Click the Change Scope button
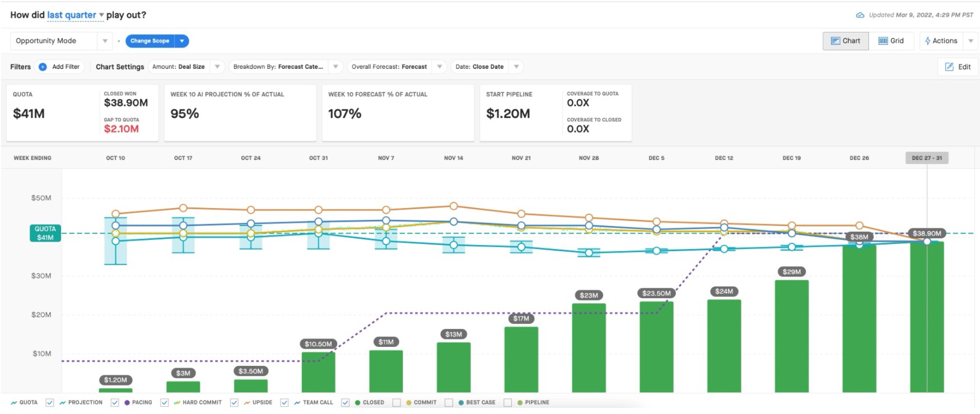The height and width of the screenshot is (414, 980). pyautogui.click(x=150, y=41)
